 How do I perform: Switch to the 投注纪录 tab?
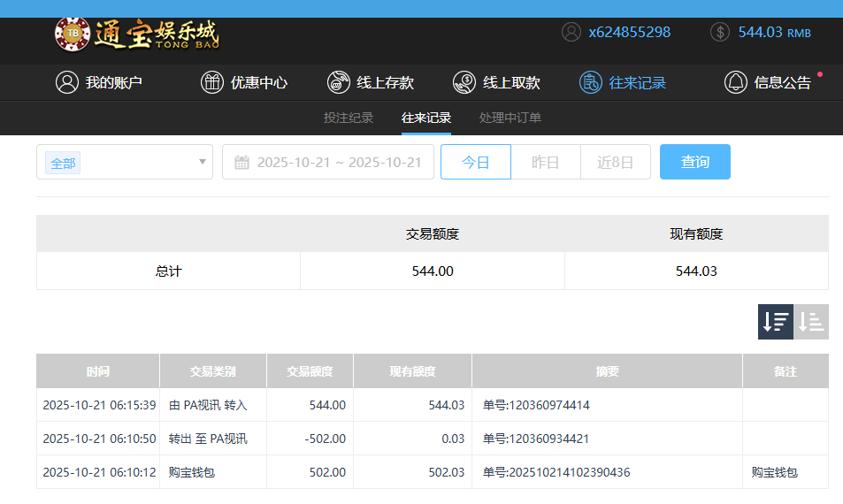pos(349,118)
